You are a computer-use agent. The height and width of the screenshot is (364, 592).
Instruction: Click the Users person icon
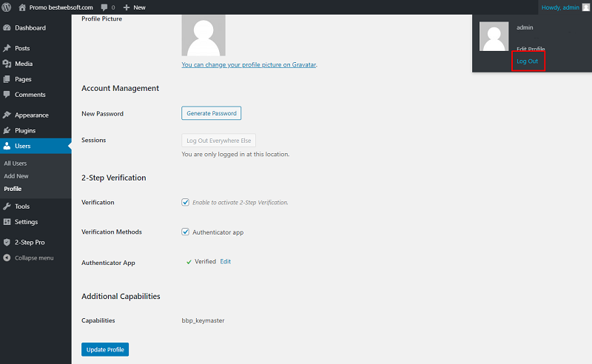(x=7, y=146)
